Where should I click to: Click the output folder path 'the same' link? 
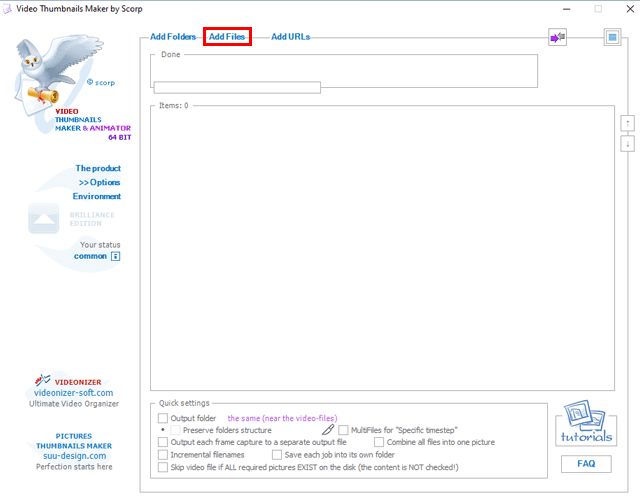[x=282, y=418]
